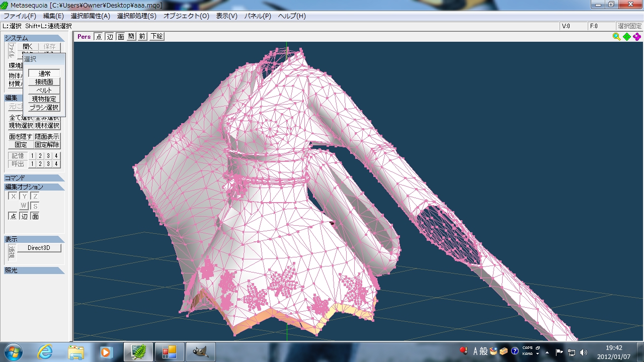This screenshot has width=644, height=362.
Task: Toggle 辺 edge option under 編集オプション
Action: click(24, 216)
